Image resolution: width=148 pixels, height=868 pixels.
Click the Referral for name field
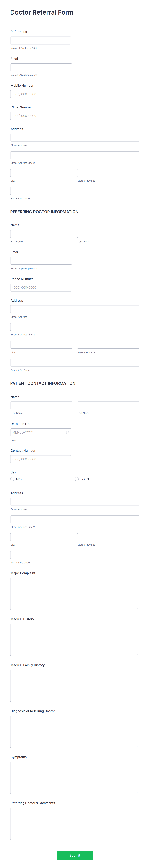coord(41,40)
